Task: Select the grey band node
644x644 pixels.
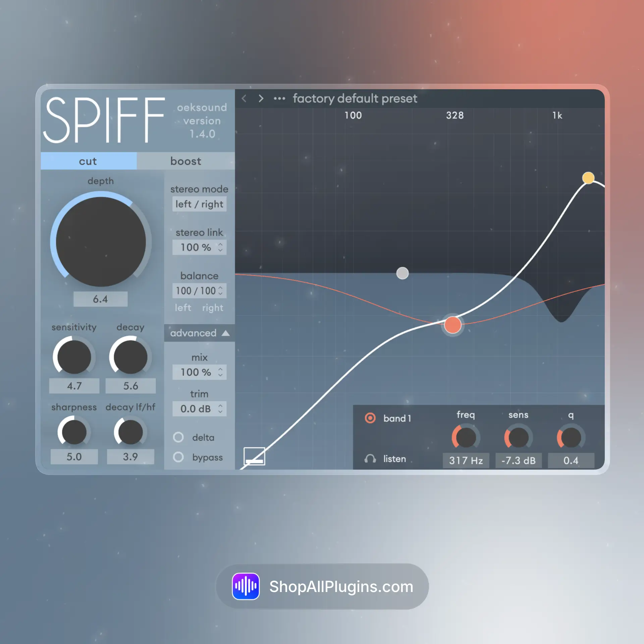Action: point(402,273)
